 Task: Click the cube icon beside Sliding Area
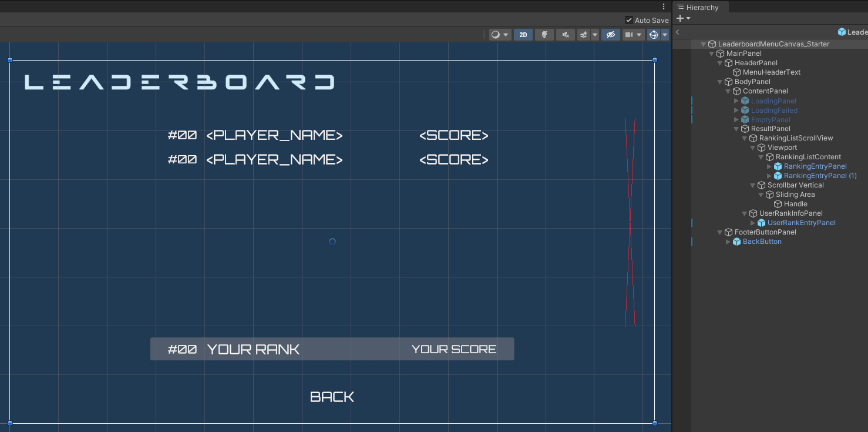(770, 195)
